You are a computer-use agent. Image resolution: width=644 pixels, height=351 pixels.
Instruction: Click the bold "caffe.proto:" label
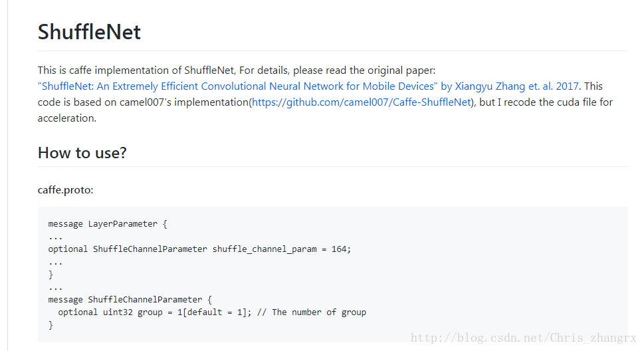[x=66, y=190]
